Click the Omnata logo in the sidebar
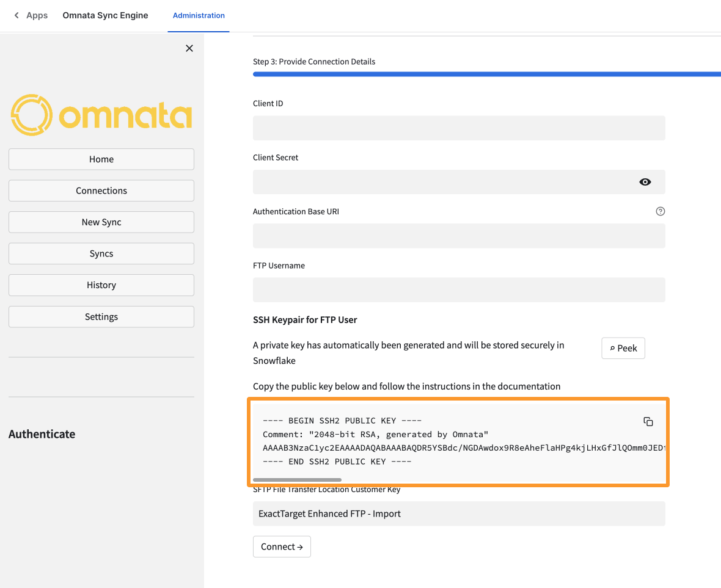This screenshot has height=588, width=721. tap(101, 115)
